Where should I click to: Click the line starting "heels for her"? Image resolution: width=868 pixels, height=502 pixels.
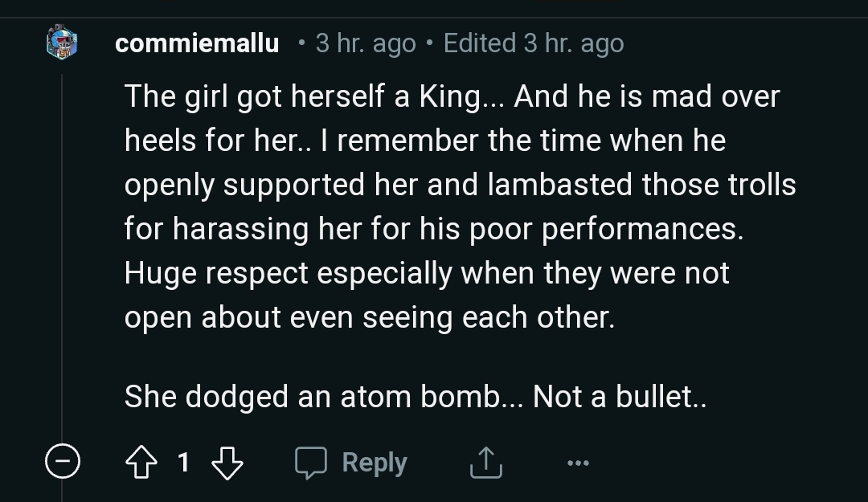(x=424, y=141)
